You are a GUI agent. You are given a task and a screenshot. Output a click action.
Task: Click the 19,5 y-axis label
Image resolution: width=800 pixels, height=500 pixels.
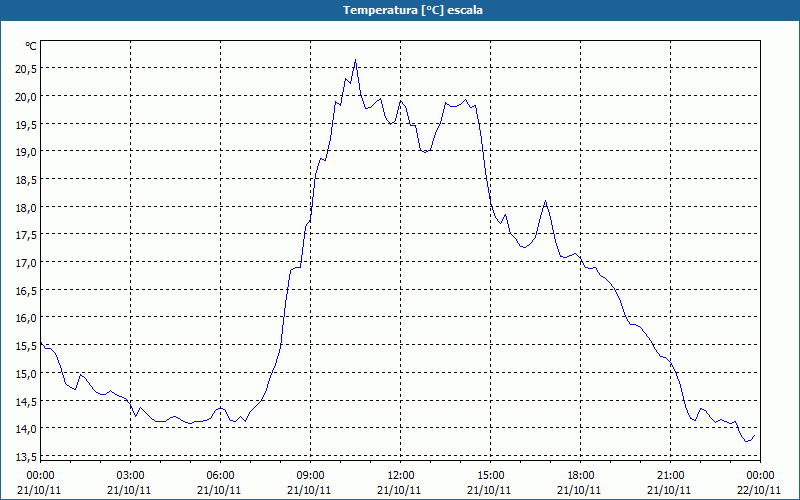click(x=26, y=124)
